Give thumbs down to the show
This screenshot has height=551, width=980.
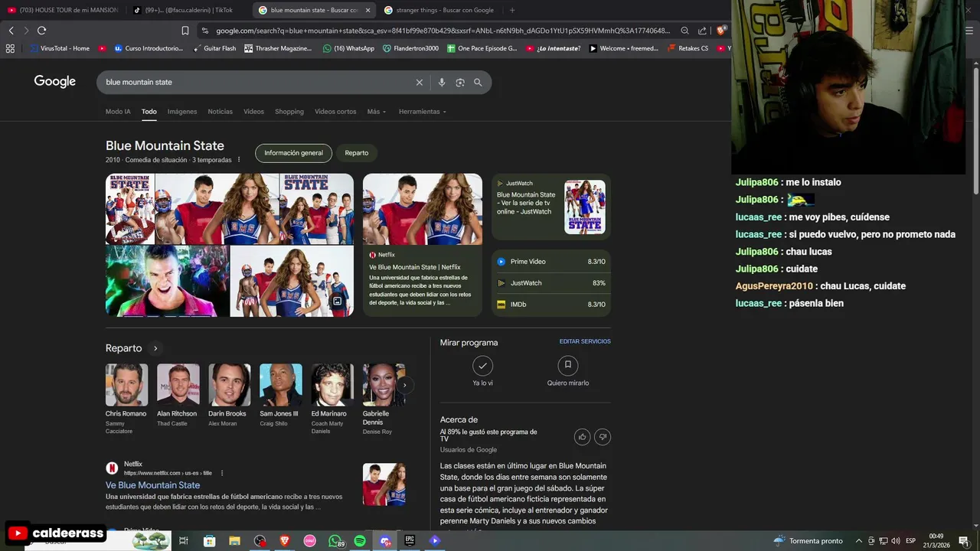[603, 437]
